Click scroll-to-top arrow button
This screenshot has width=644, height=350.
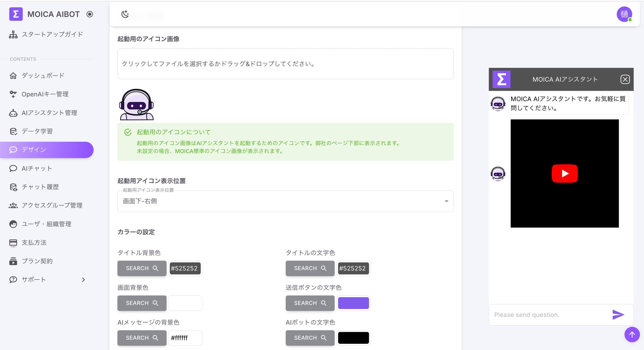pyautogui.click(x=632, y=334)
